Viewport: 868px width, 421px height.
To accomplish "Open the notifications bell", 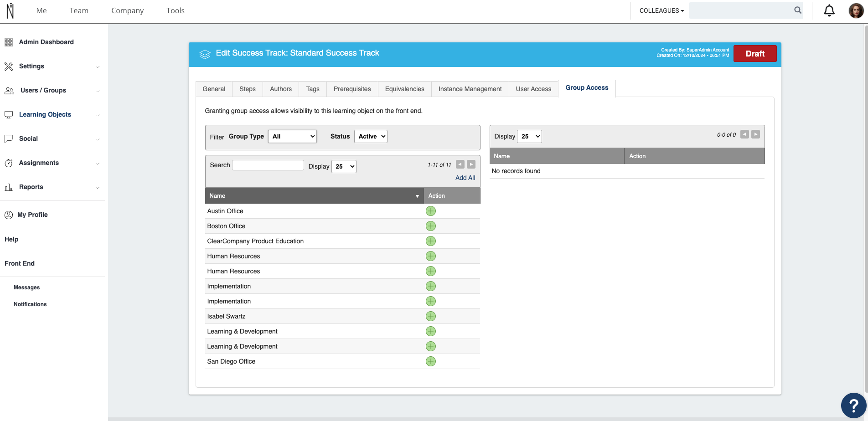I will (x=829, y=10).
